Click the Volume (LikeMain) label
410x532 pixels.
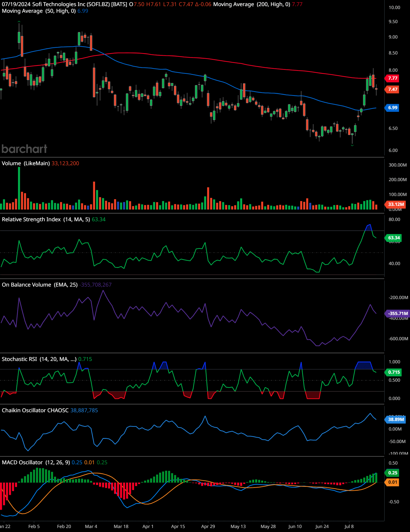pyautogui.click(x=26, y=163)
